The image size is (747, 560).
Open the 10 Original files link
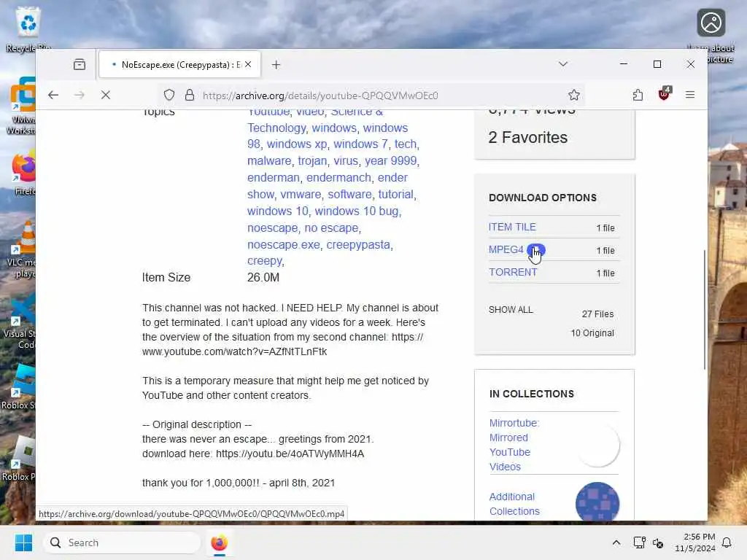coord(592,332)
